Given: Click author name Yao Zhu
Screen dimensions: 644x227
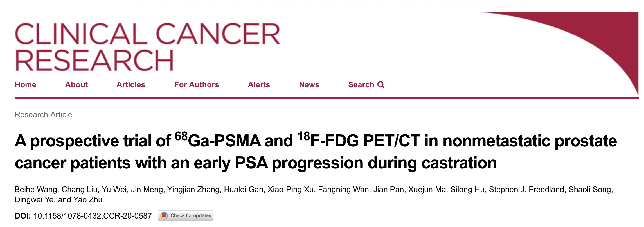Looking at the screenshot, I should point(88,200).
